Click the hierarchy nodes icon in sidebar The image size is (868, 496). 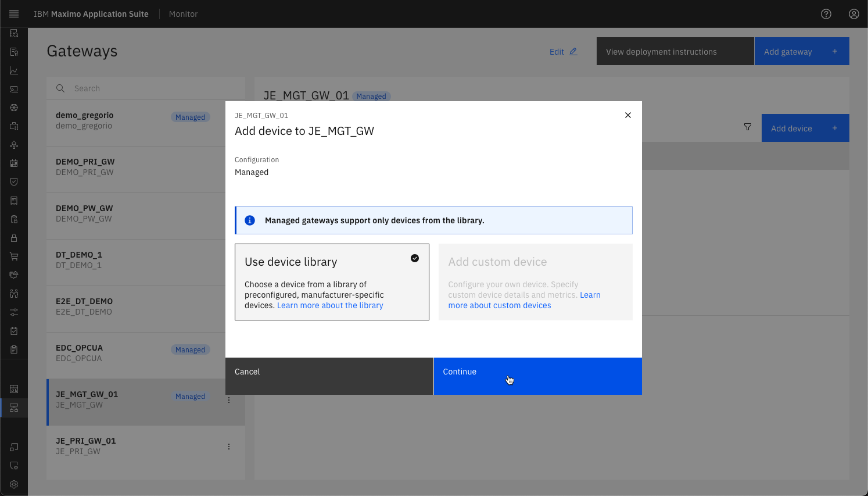[14, 145]
